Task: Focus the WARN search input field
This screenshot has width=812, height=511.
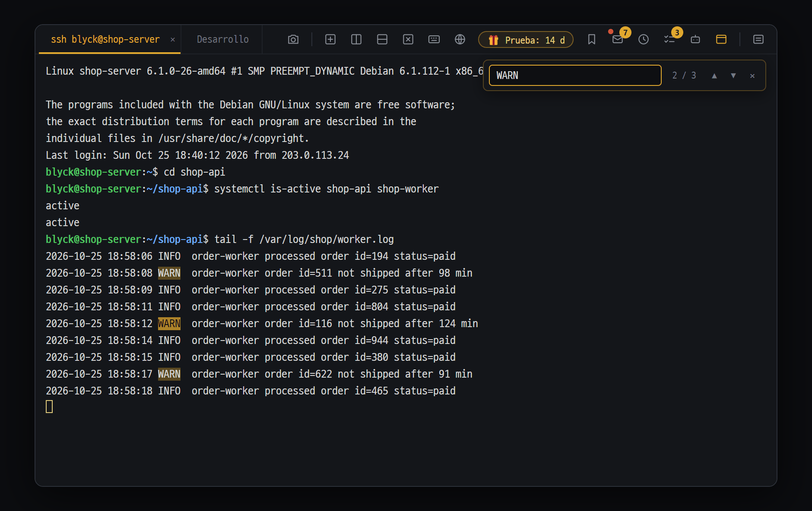Action: [x=575, y=76]
